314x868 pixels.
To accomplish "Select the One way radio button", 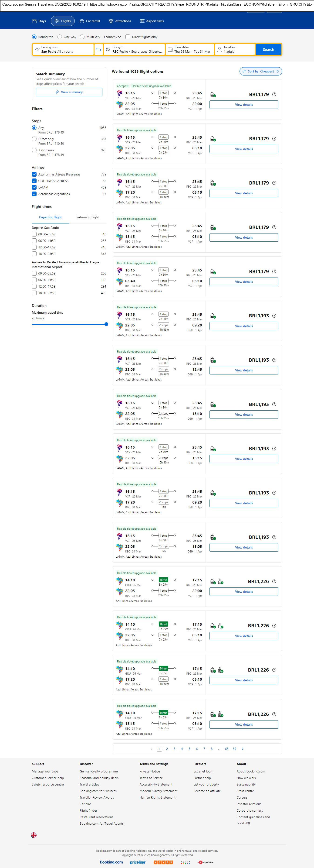I will pyautogui.click(x=60, y=37).
